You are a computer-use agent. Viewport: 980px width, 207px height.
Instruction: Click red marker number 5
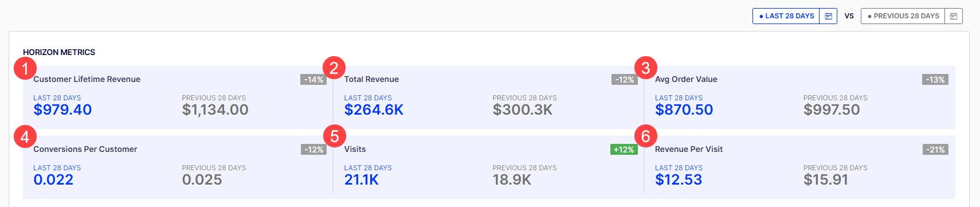335,136
